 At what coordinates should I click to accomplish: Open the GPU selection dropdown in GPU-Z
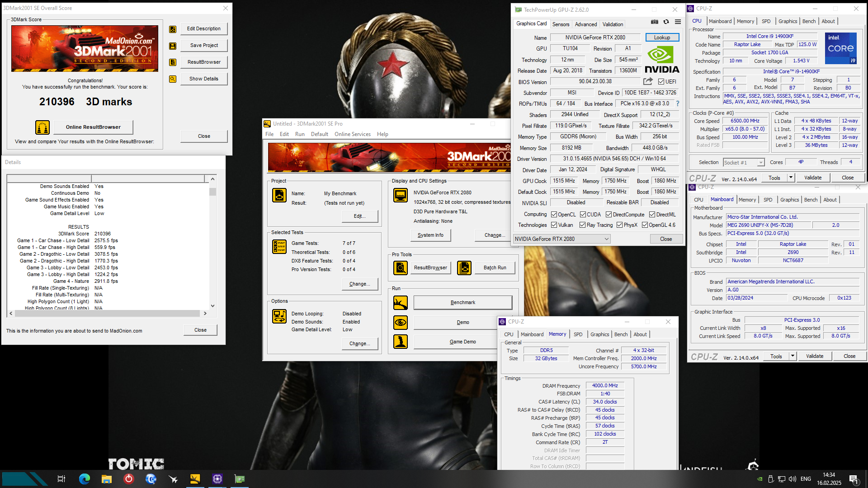[562, 239]
